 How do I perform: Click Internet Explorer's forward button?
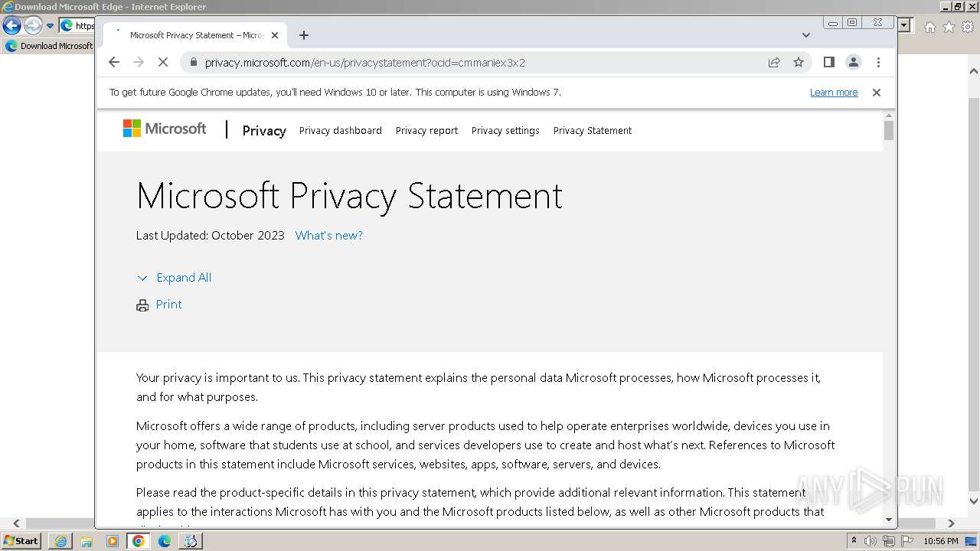(33, 26)
